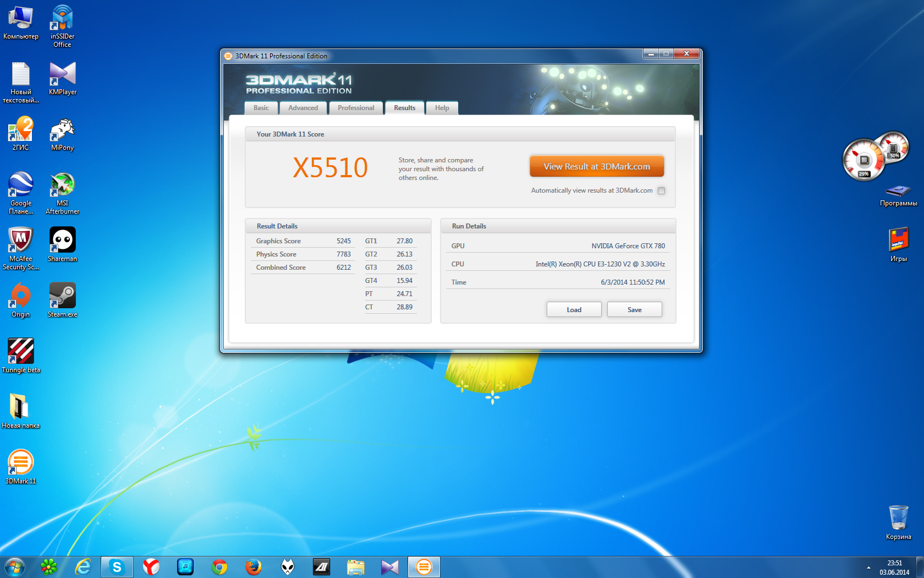The height and width of the screenshot is (578, 924).
Task: Click the Graphics Score value 5245
Action: 344,241
